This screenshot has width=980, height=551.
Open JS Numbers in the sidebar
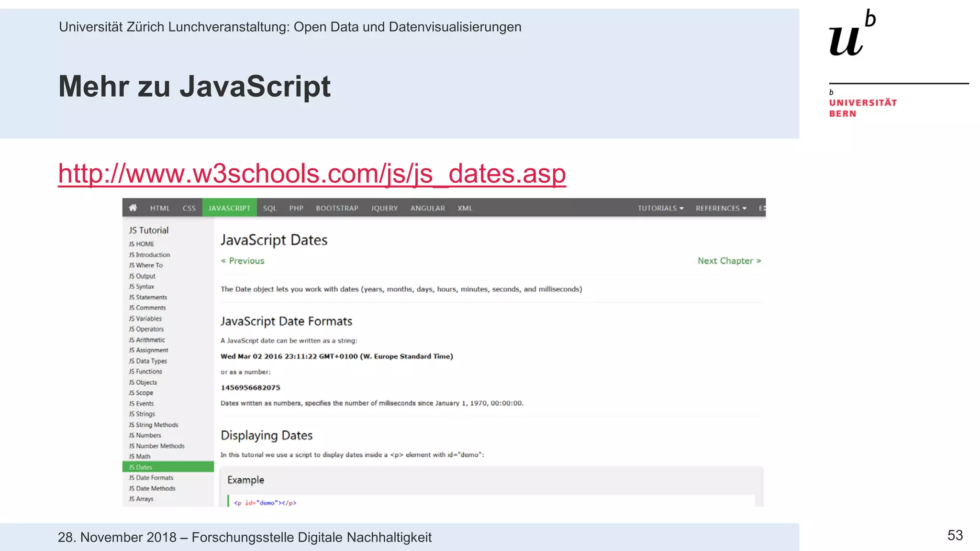(145, 435)
